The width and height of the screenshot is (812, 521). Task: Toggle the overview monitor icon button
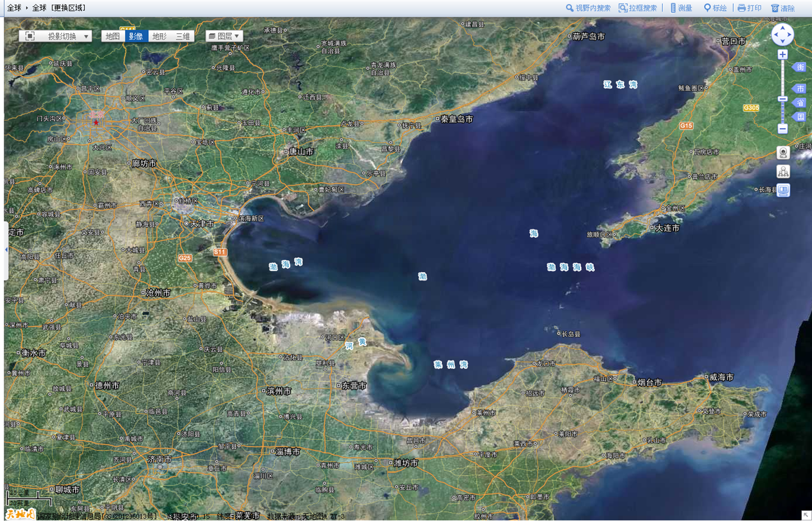784,190
